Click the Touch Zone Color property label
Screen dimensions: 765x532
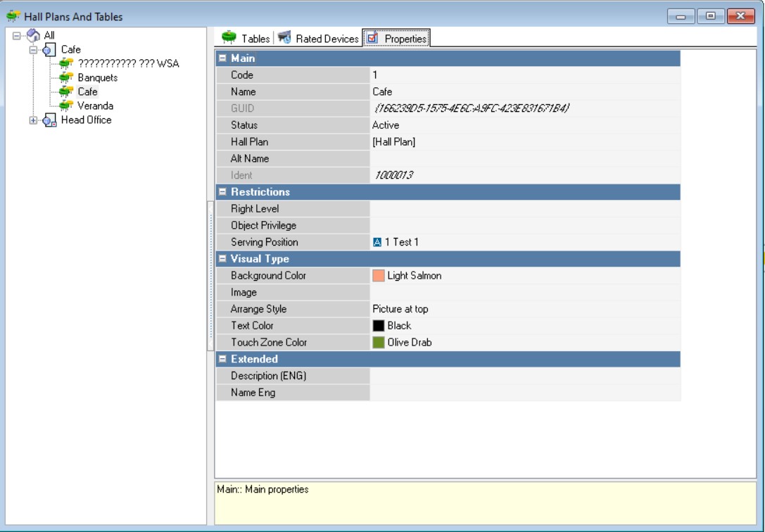pyautogui.click(x=269, y=342)
